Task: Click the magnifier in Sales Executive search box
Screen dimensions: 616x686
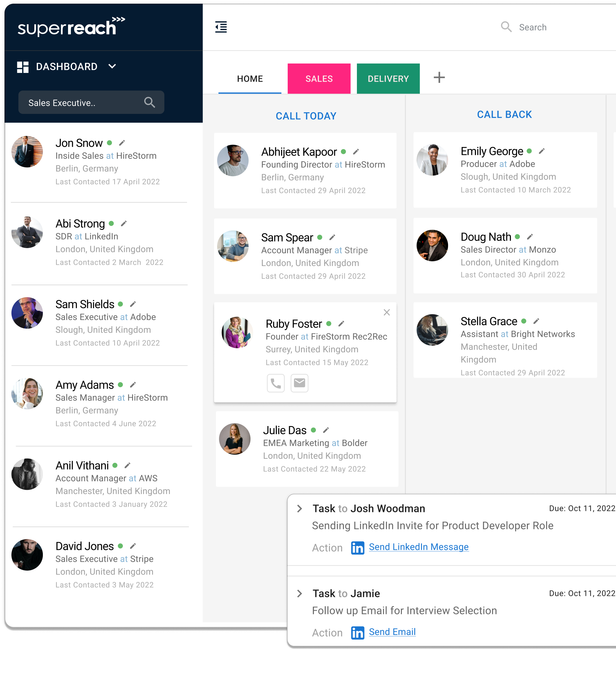Action: point(149,102)
